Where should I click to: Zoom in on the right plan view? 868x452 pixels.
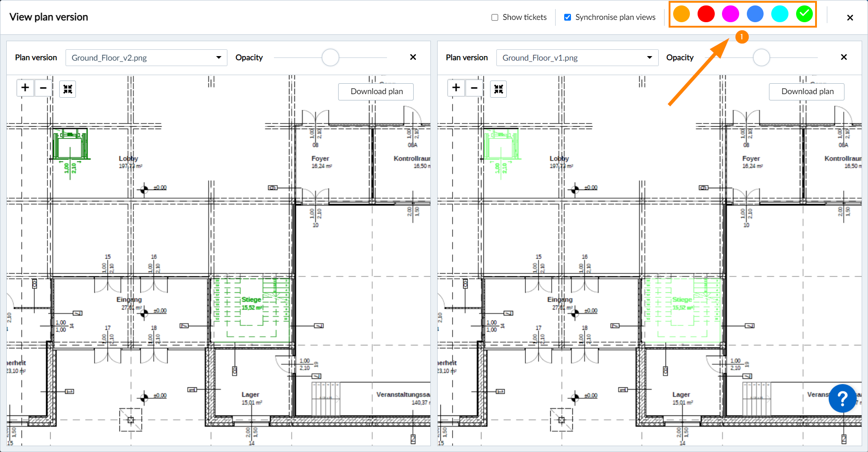coord(456,88)
